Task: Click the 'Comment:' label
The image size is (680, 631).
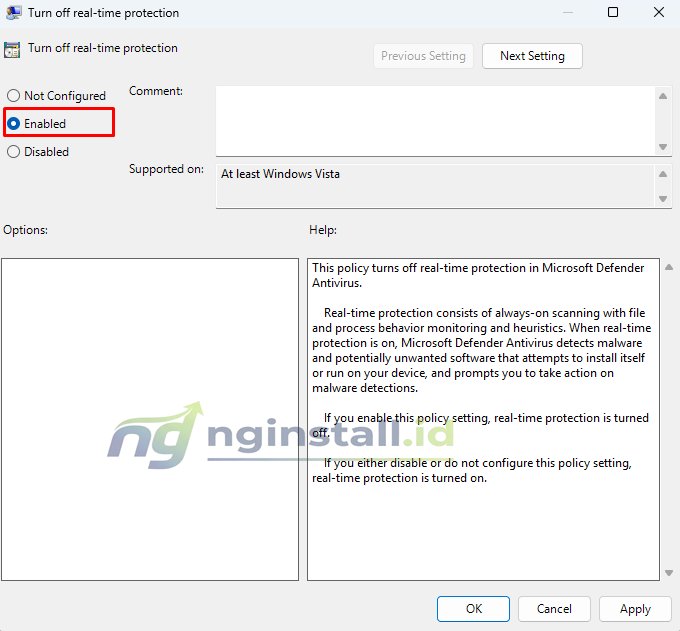Action: pos(156,91)
